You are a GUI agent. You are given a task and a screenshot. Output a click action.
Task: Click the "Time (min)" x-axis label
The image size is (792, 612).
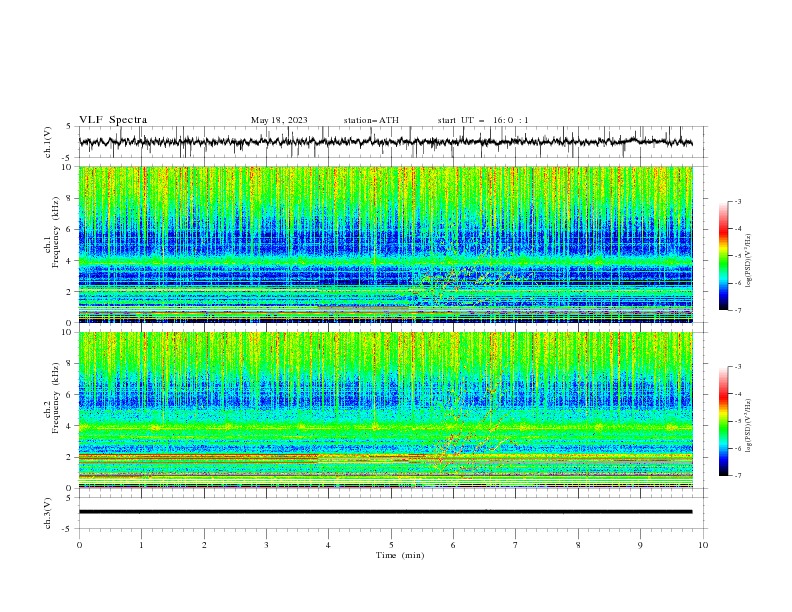tap(400, 555)
